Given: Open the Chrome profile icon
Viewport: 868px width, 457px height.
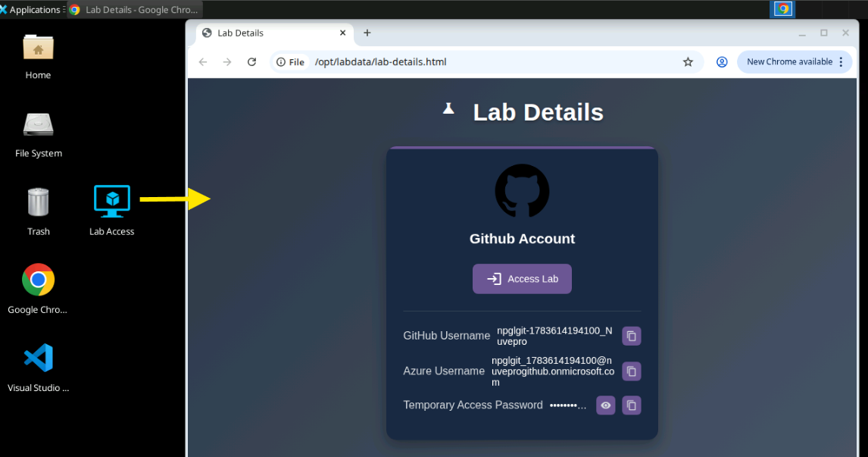Looking at the screenshot, I should [x=722, y=62].
